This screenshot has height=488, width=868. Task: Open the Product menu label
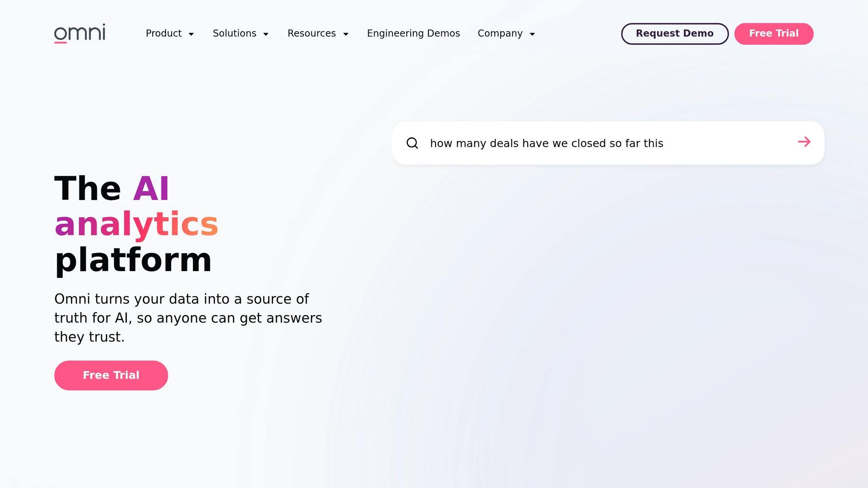click(x=164, y=33)
